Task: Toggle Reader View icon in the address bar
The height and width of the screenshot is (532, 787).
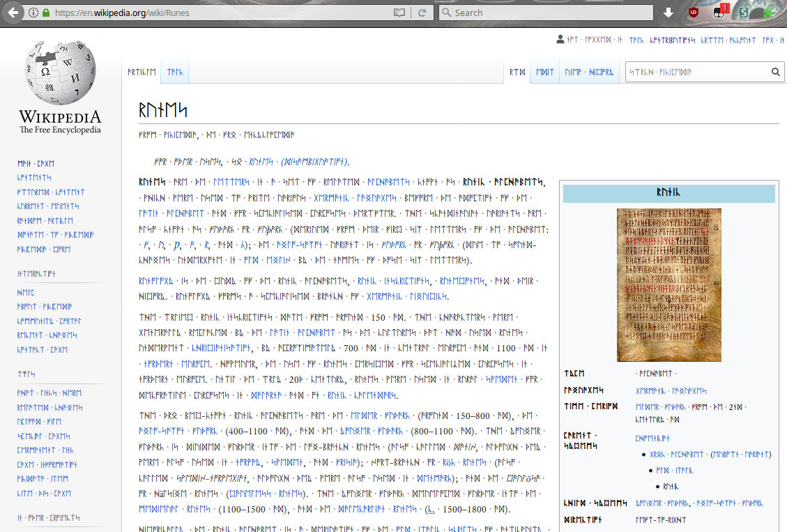Action: (x=399, y=13)
